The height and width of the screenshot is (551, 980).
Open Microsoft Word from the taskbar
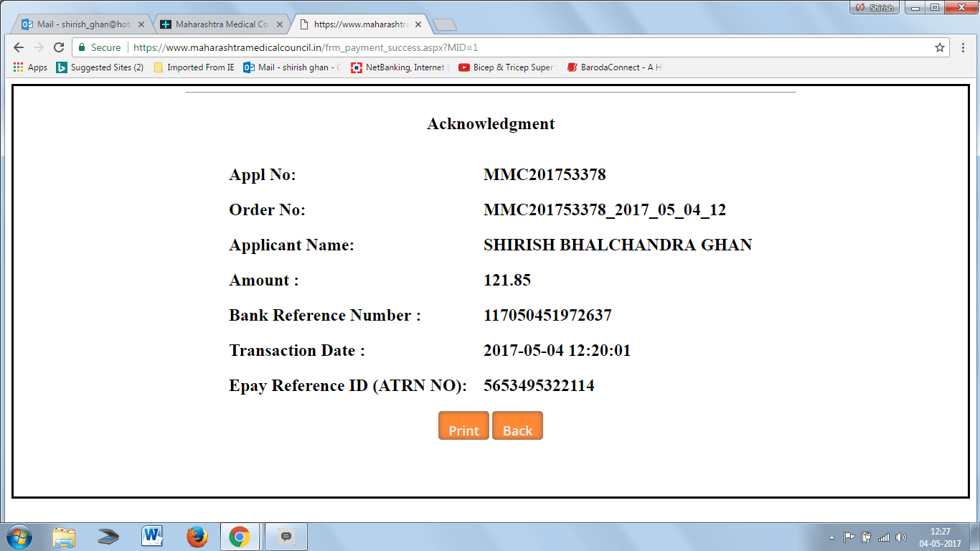[152, 537]
